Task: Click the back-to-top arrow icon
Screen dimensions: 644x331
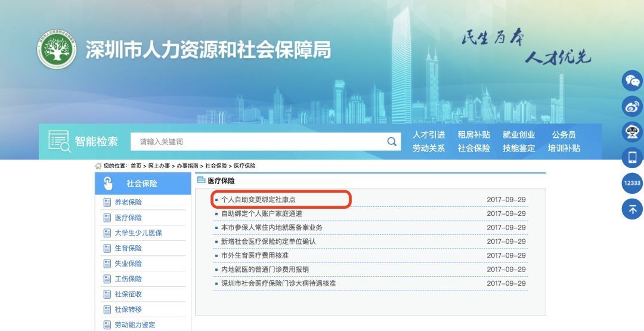Action: (x=632, y=209)
